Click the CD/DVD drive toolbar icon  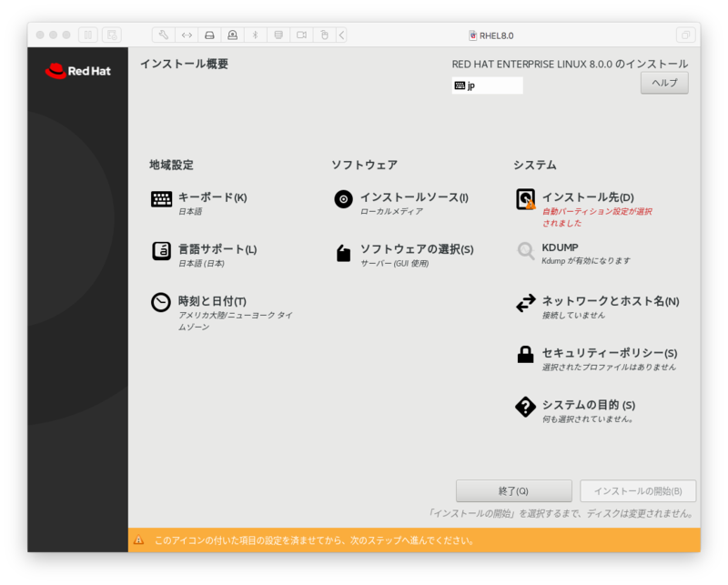(278, 35)
